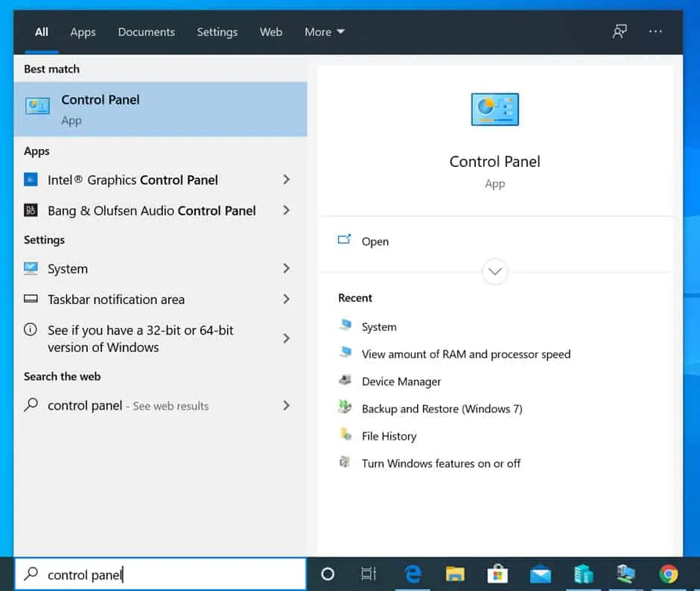Screen dimensions: 700x591
Task: Launch Microsoft Store from taskbar
Action: pos(497,574)
